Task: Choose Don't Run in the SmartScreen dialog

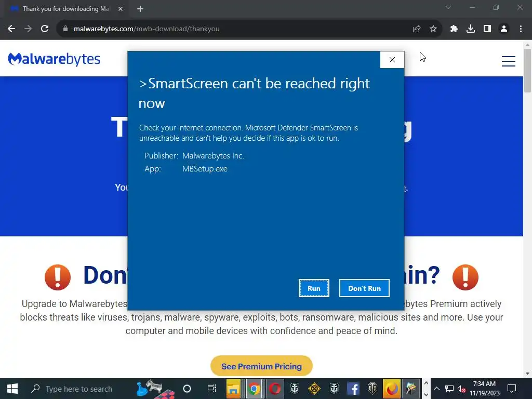Action: point(364,288)
